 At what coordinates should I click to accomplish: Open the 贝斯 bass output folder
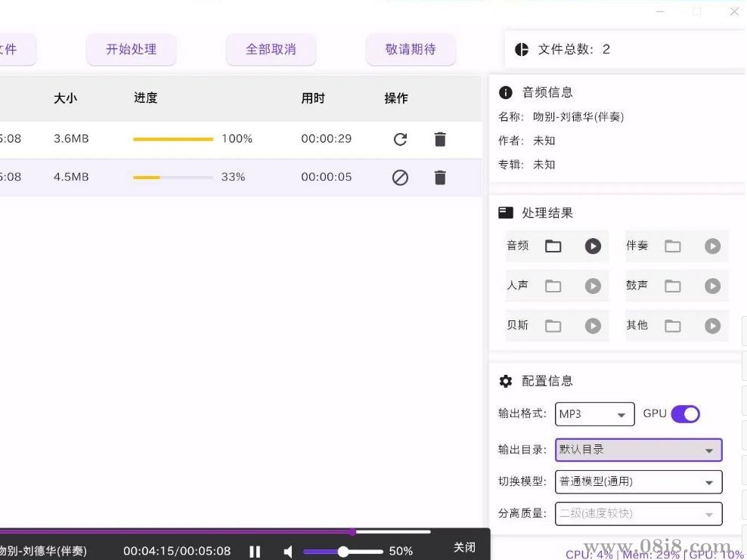[553, 326]
